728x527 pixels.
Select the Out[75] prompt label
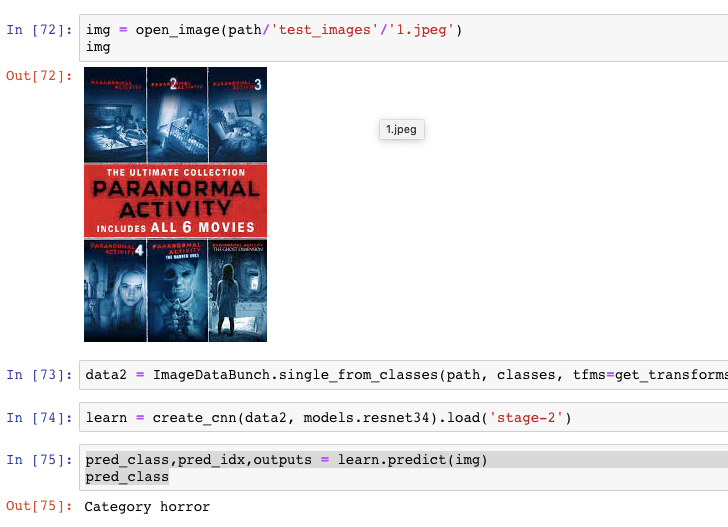click(x=39, y=506)
